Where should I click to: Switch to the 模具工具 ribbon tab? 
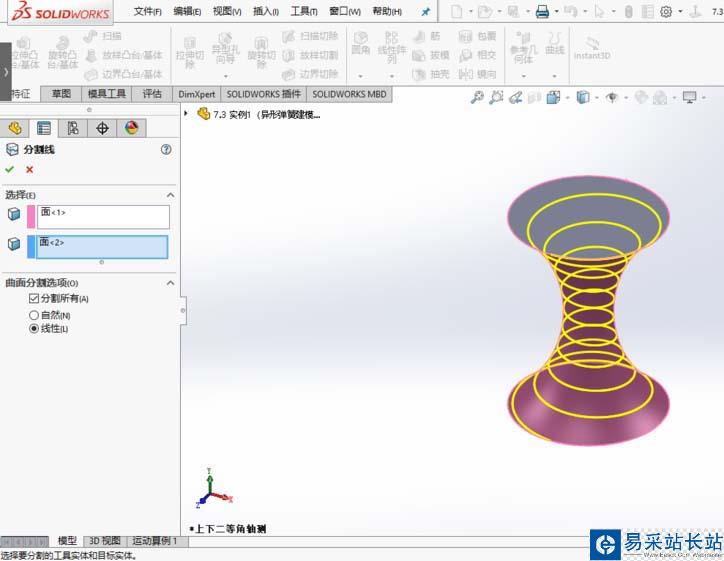click(x=107, y=94)
